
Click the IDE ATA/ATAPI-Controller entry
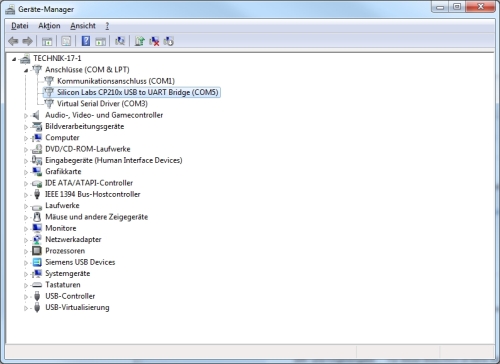tap(89, 183)
